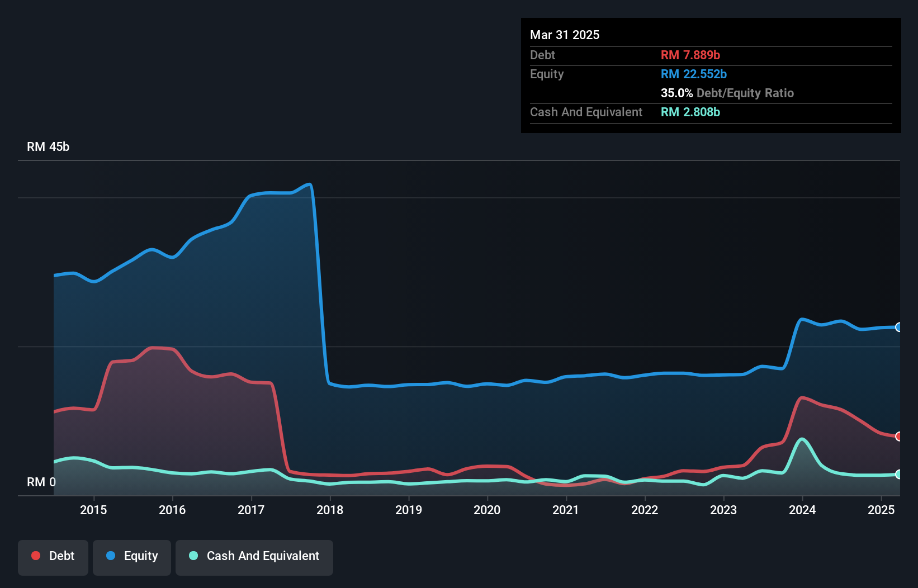Select the red Debt endpoint marker on the chart
The image size is (918, 588).
(x=899, y=437)
